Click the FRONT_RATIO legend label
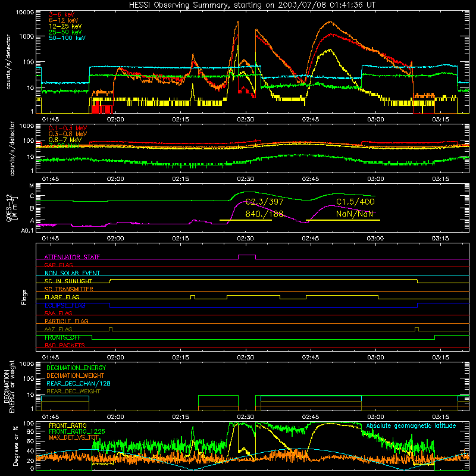 [x=68, y=425]
